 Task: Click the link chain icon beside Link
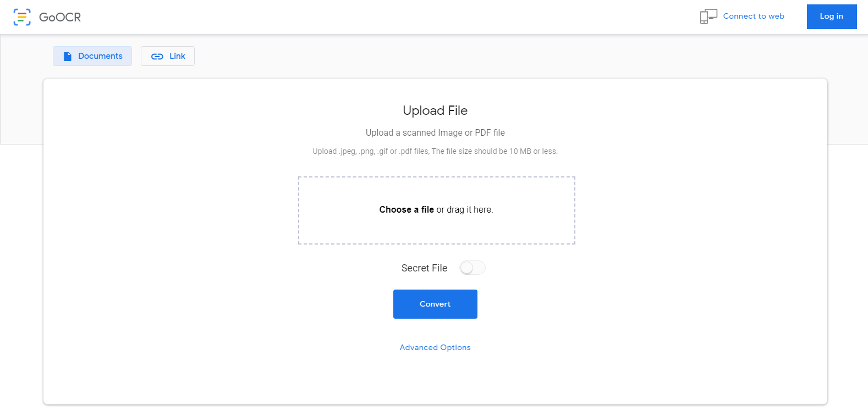click(x=158, y=55)
